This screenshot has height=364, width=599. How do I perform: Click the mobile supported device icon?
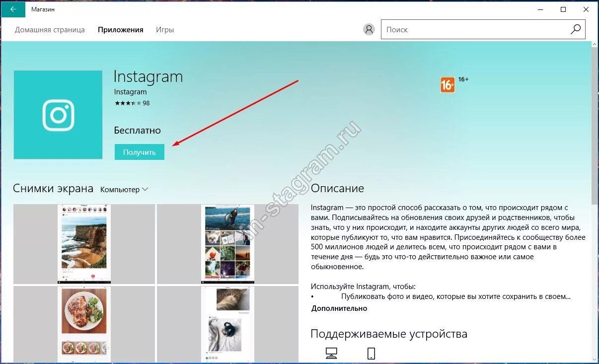371,353
